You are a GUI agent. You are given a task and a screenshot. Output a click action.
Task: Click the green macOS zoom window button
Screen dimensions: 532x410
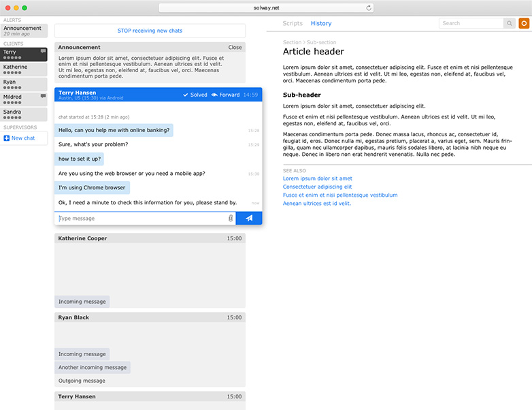(24, 7)
